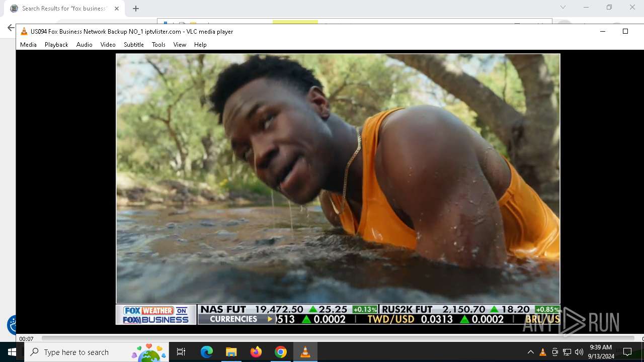Open the notification center icon
Viewport: 644px width, 362px height.
point(627,352)
